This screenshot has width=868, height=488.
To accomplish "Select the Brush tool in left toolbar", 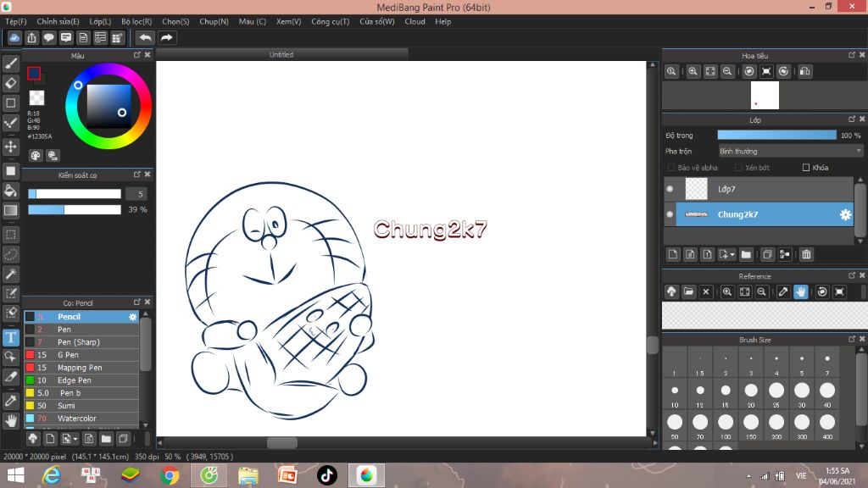I will tap(10, 64).
